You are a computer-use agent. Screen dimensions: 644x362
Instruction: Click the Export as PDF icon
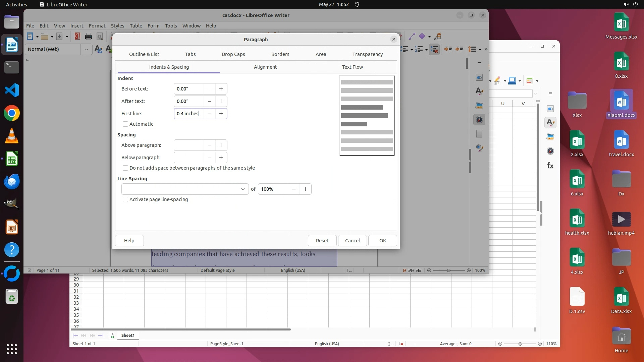tap(77, 37)
